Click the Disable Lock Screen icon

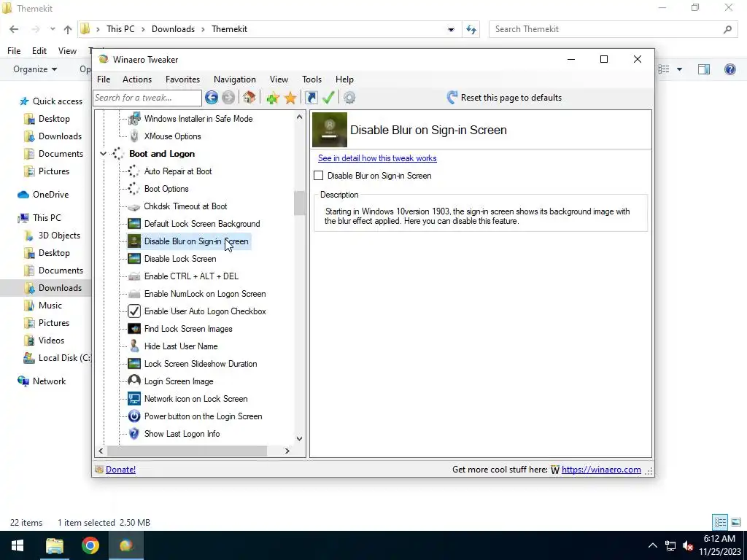[134, 259]
